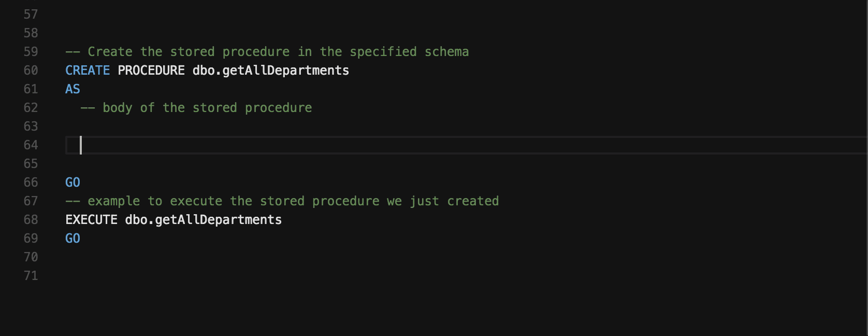
Task: Click dbo.getAllDepartments on the CREATE line
Action: [271, 71]
